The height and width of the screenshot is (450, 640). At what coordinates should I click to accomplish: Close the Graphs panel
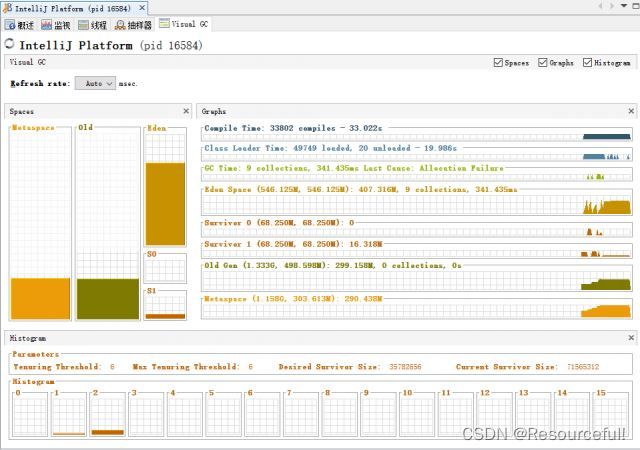[x=631, y=111]
